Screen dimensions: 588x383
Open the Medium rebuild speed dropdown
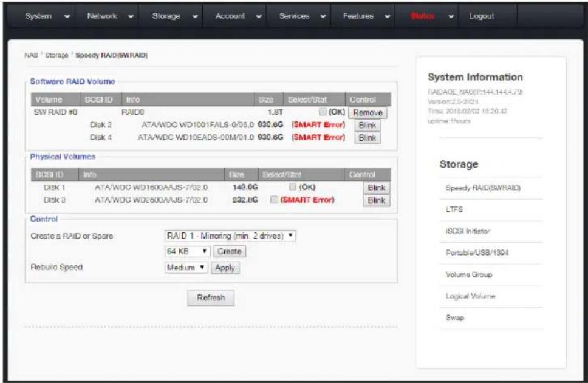186,267
